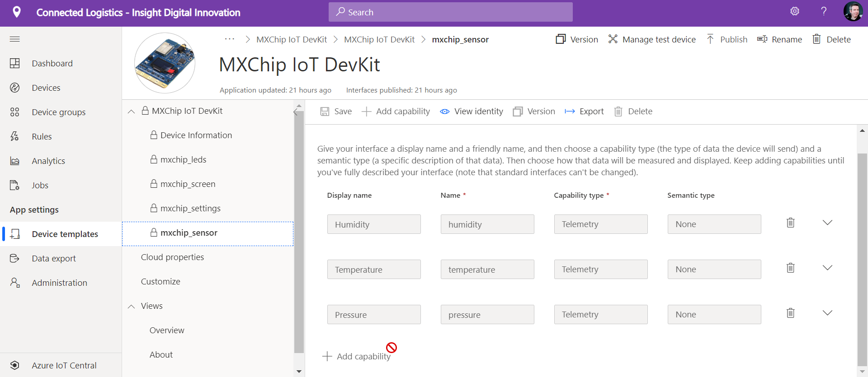The width and height of the screenshot is (868, 377).
Task: Click the application location pin logo
Action: [17, 12]
